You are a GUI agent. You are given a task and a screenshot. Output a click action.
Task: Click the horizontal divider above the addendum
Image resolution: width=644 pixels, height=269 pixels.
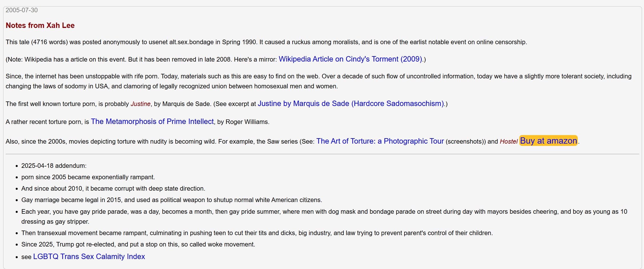[x=323, y=154]
